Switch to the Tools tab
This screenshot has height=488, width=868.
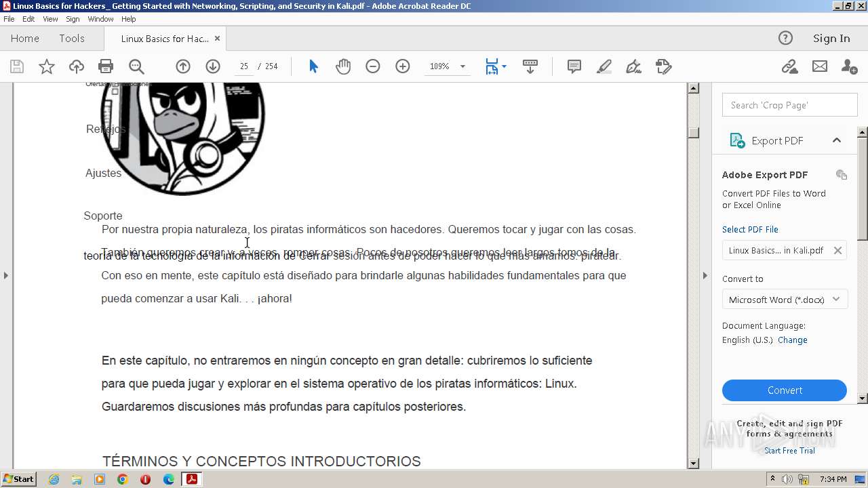(72, 39)
